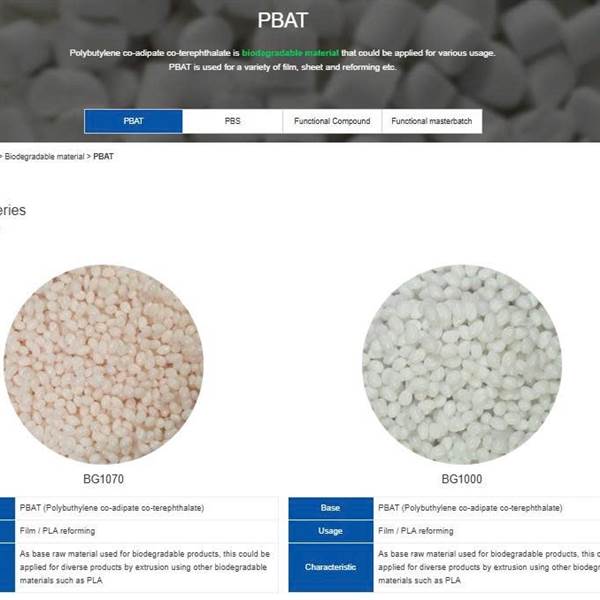Click the BG1070 Film / PLA reforming cell

tap(147, 531)
